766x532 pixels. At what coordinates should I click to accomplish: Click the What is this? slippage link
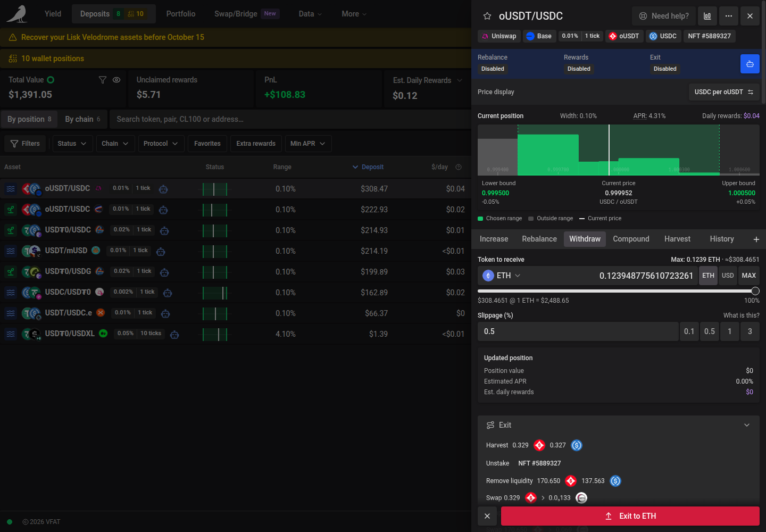[742, 315]
